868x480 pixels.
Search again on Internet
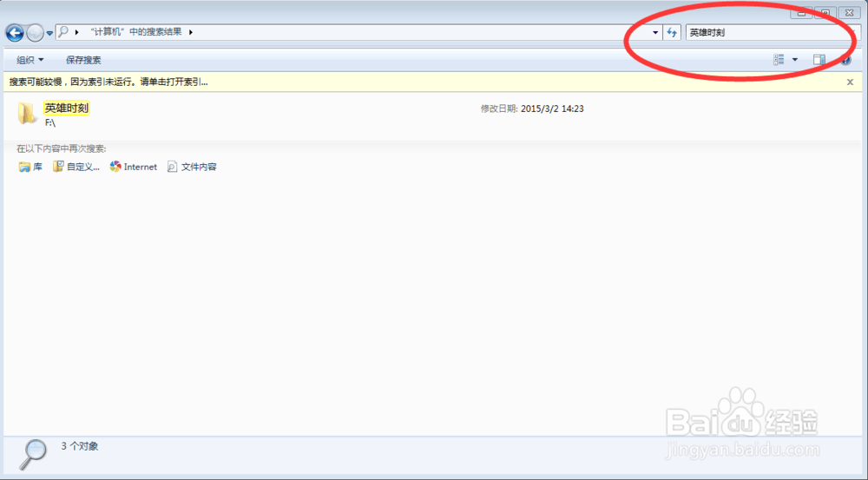(x=134, y=167)
